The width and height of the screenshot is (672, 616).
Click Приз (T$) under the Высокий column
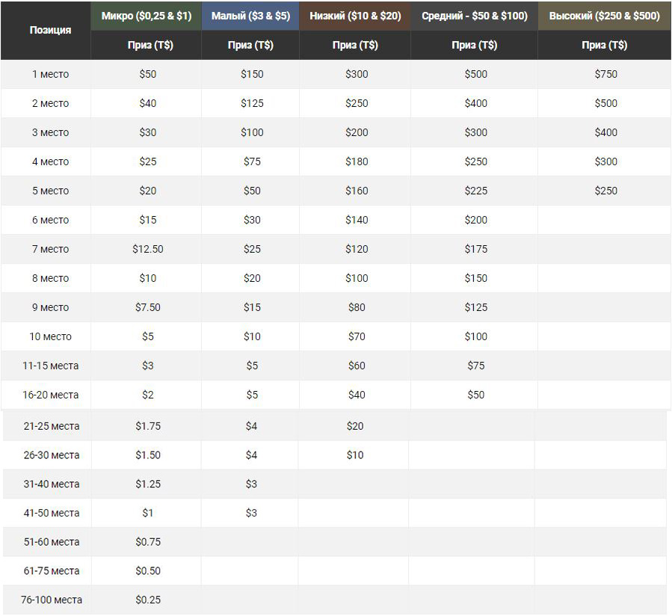[605, 45]
